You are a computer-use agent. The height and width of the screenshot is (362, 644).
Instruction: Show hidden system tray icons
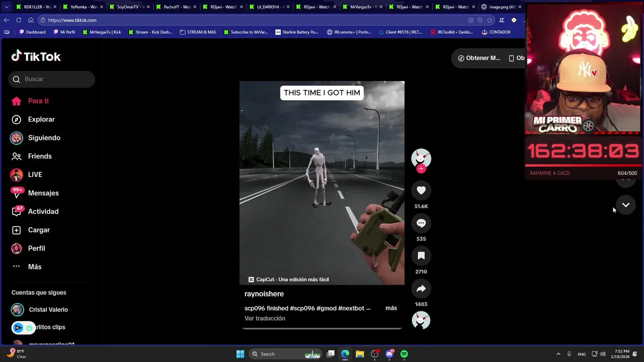click(x=558, y=354)
